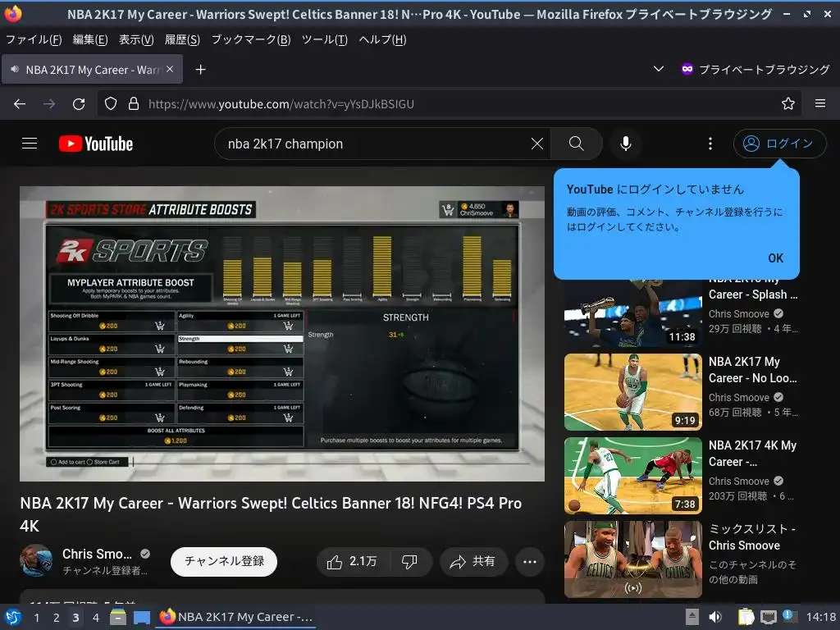Screen dimensions: 840x630
Task: Click the search magnifier button
Action: point(577,144)
